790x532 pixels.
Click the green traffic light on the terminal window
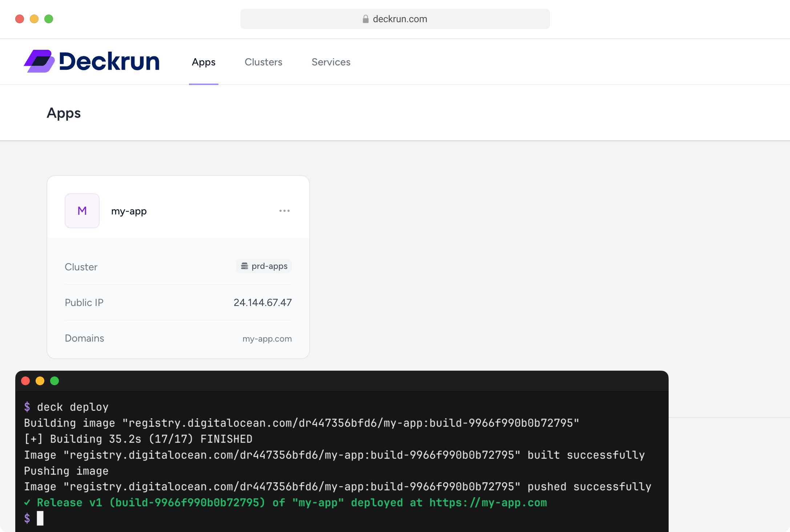click(x=55, y=381)
